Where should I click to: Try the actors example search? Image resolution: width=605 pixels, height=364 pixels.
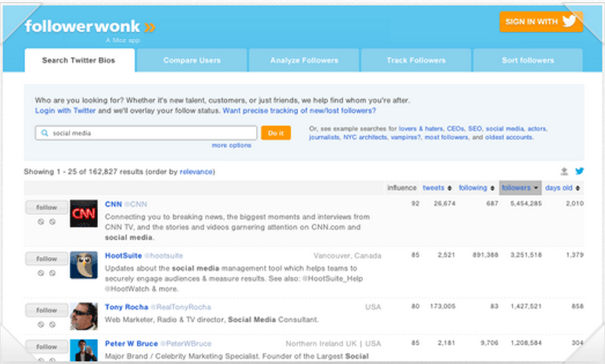(537, 129)
